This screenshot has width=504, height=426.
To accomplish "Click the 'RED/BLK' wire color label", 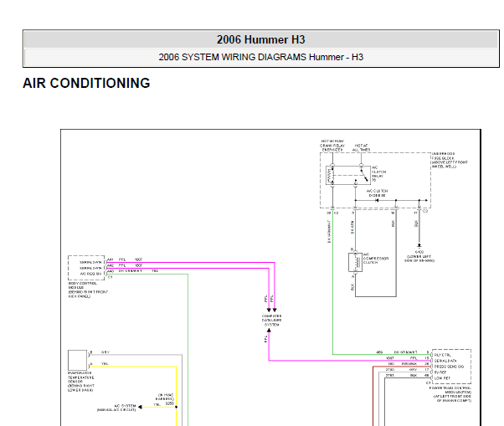I will pos(409,364).
